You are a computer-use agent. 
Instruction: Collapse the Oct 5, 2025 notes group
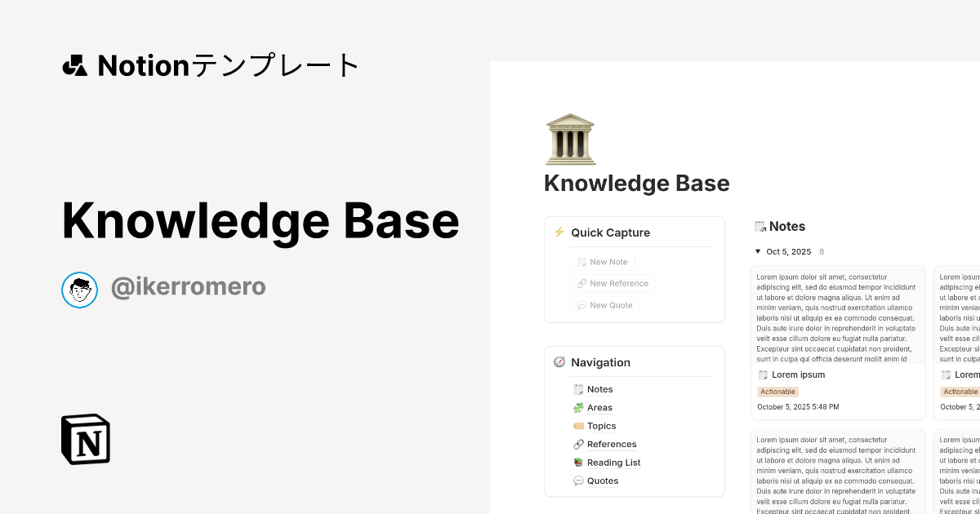[759, 251]
